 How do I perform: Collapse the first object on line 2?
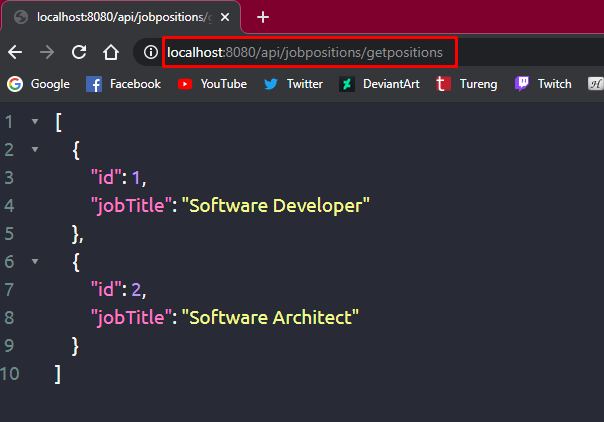point(35,149)
